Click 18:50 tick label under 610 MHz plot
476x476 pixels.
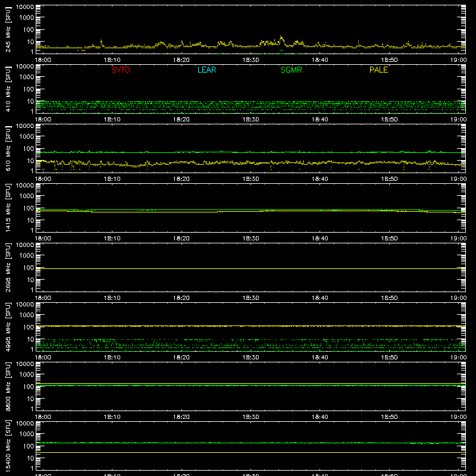click(389, 179)
